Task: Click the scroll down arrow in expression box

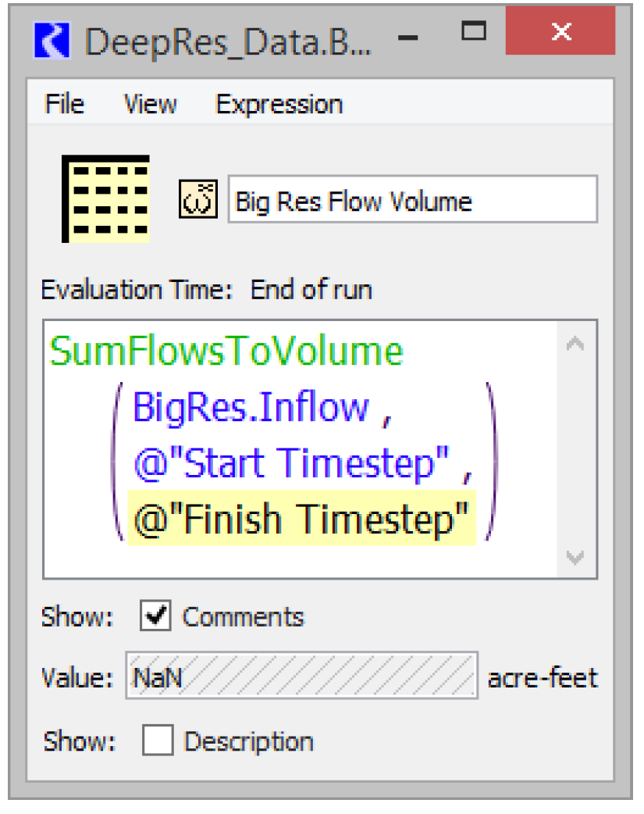Action: (575, 557)
